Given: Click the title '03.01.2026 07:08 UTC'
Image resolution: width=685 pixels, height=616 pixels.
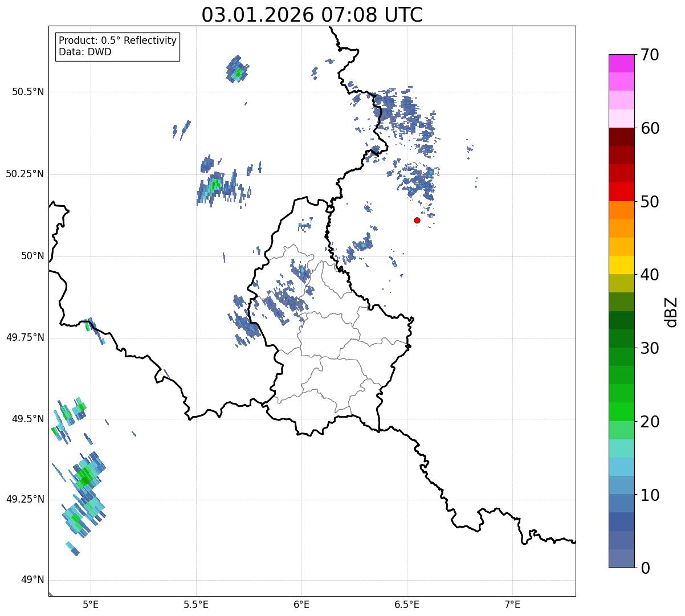Looking at the screenshot, I should [x=312, y=15].
